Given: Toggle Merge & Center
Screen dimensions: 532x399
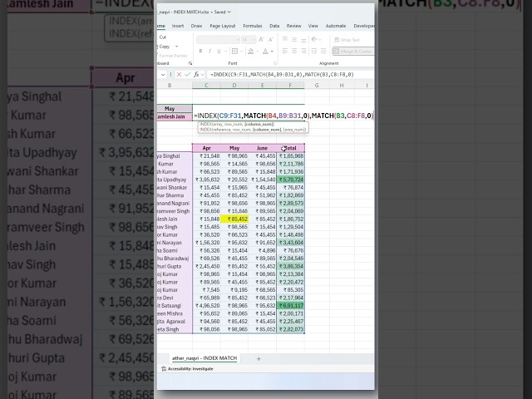Looking at the screenshot, I should point(353,52).
